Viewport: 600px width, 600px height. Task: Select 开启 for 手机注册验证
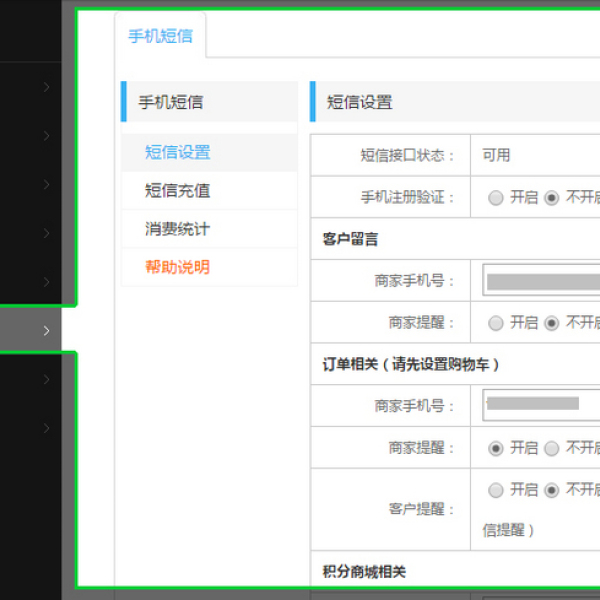(x=496, y=198)
